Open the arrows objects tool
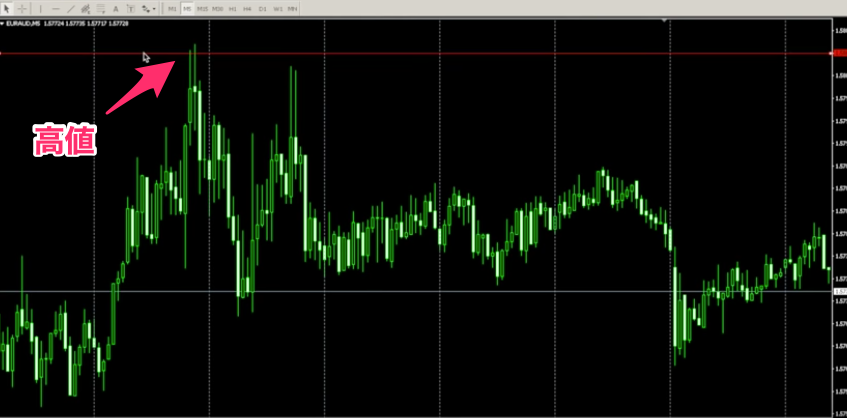The width and height of the screenshot is (847, 418). (145, 9)
